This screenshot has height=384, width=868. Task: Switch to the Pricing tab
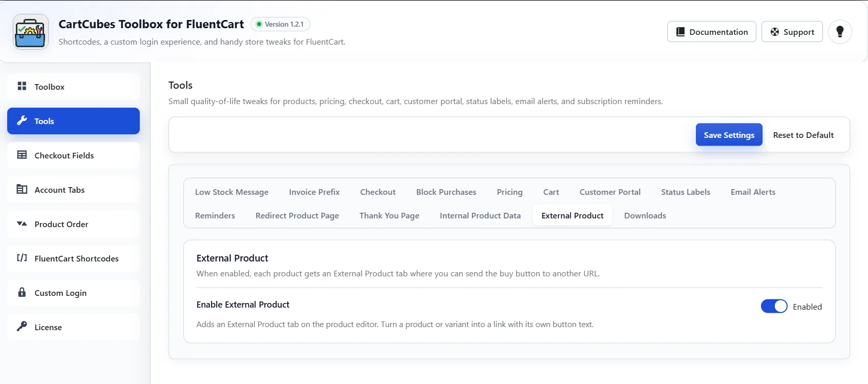[510, 192]
